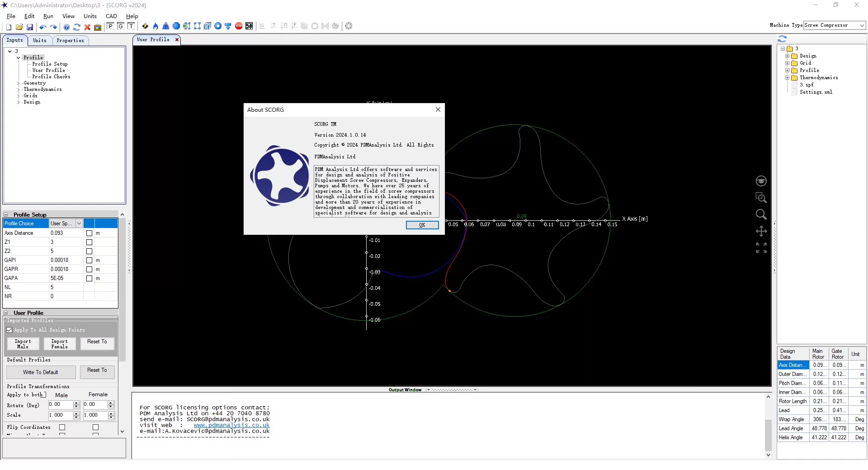Click the blue flame icon in the toolbar
The height and width of the screenshot is (470, 868).
click(x=156, y=26)
